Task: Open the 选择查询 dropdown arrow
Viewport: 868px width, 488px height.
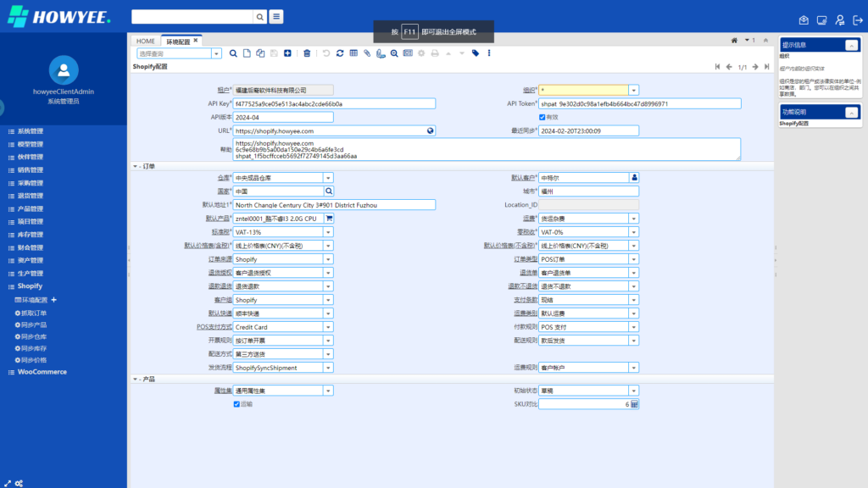Action: point(216,53)
